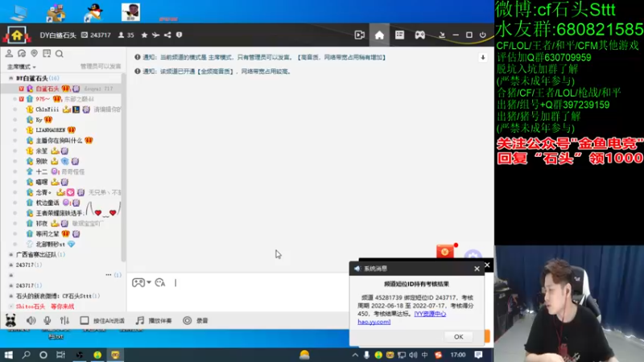Open the emoji and font picker
The image size is (644, 362).
(160, 282)
